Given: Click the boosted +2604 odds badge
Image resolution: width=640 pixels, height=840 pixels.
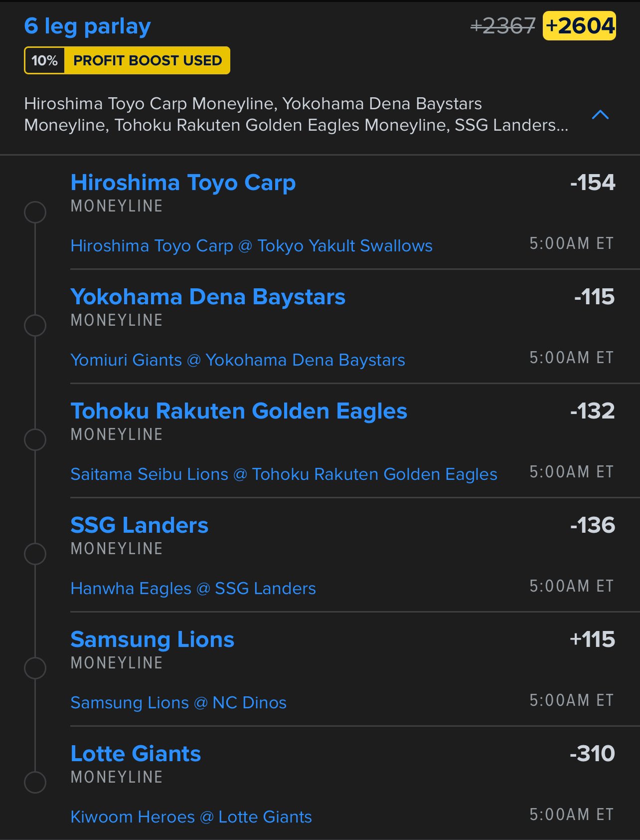Looking at the screenshot, I should [x=579, y=26].
